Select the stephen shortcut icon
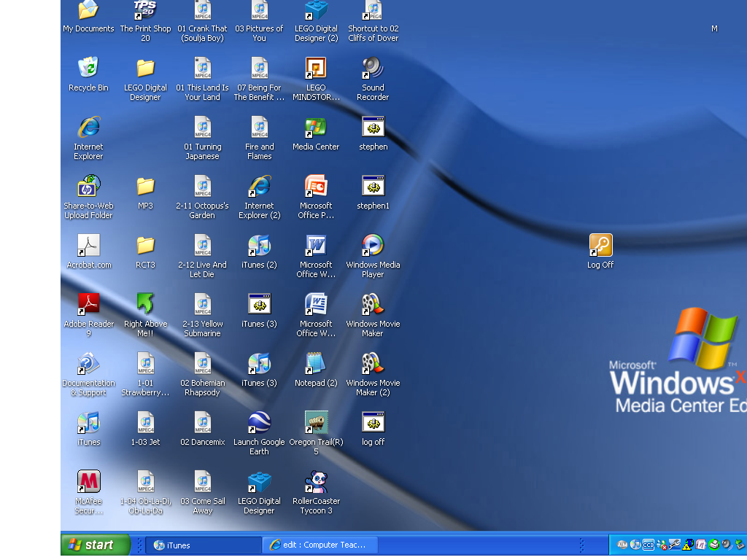The image size is (747, 560). tap(373, 134)
